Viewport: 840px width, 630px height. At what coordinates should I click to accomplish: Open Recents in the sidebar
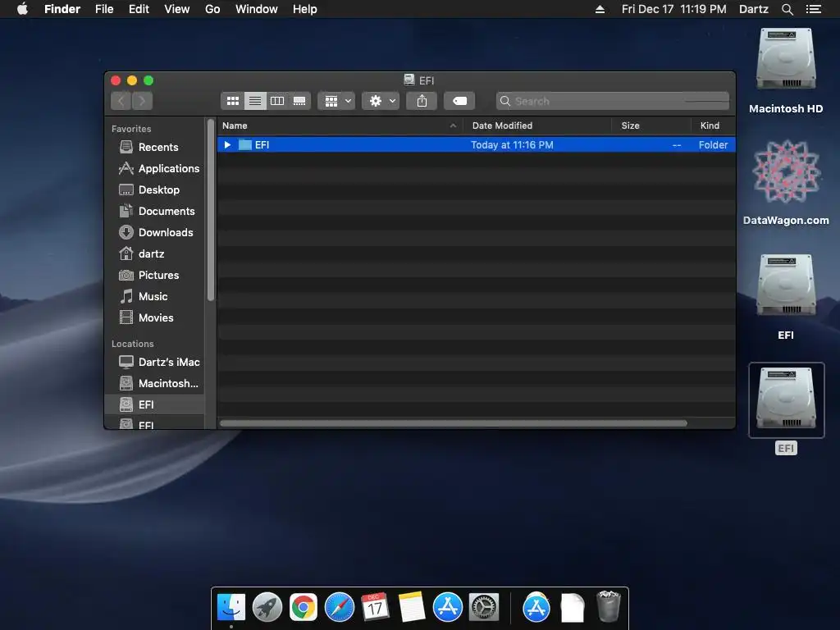(155, 147)
